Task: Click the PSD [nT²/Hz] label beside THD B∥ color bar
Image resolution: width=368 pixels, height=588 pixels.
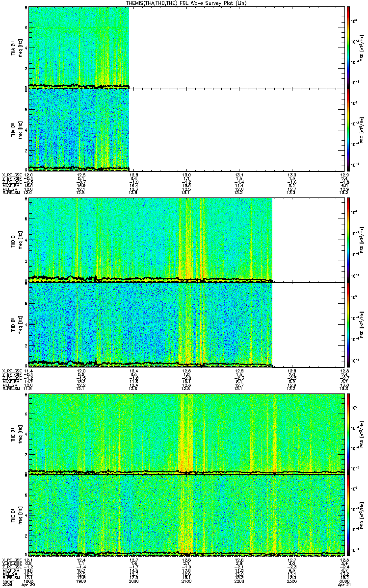Action: coord(362,324)
